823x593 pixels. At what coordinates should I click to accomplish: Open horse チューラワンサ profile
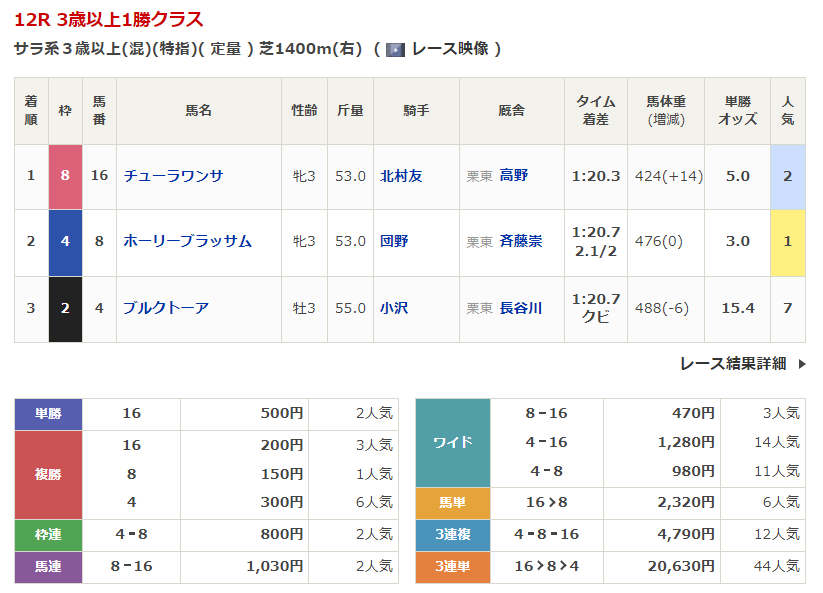[173, 176]
